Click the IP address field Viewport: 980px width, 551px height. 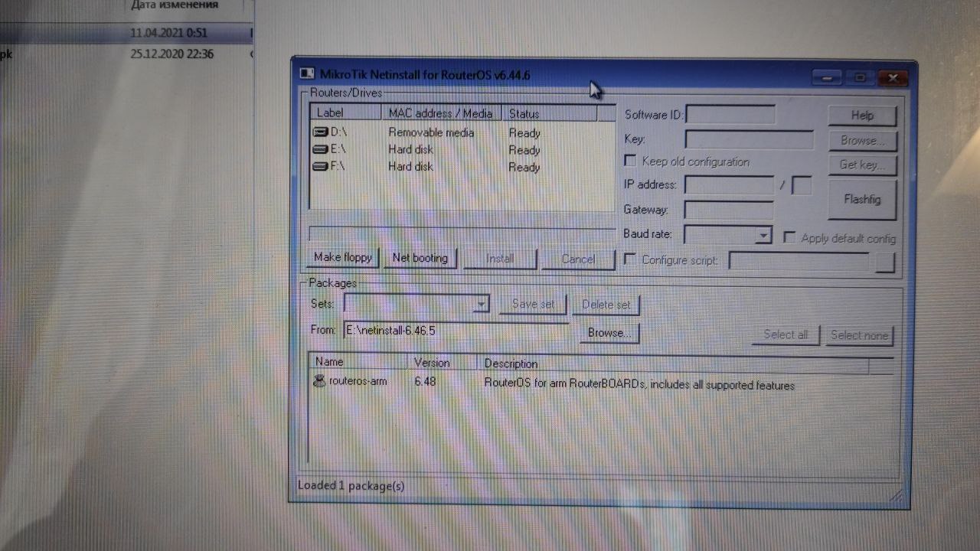[729, 185]
